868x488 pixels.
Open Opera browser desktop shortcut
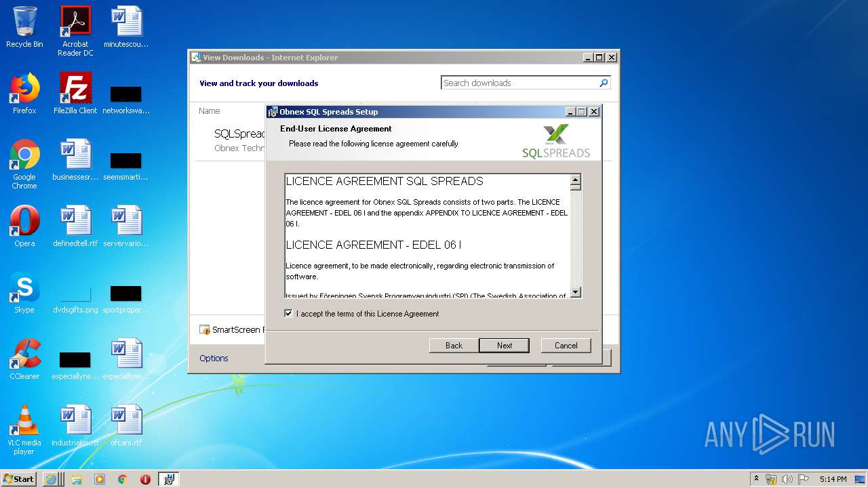click(24, 226)
